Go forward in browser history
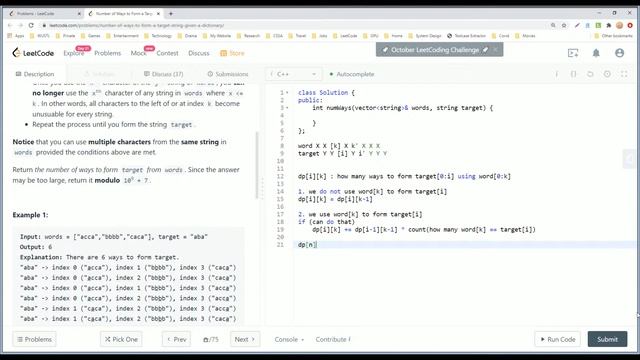This screenshot has height=360, width=640. [20, 25]
